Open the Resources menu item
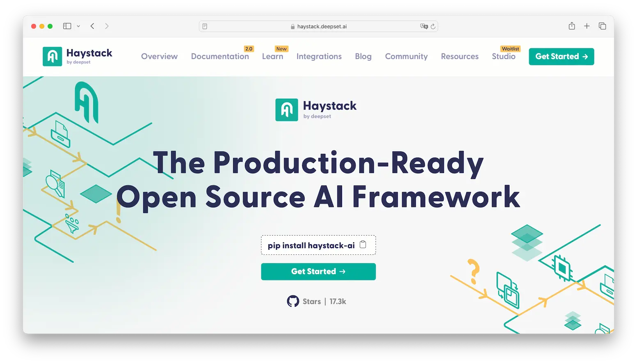Image resolution: width=637 pixels, height=364 pixels. (x=460, y=56)
